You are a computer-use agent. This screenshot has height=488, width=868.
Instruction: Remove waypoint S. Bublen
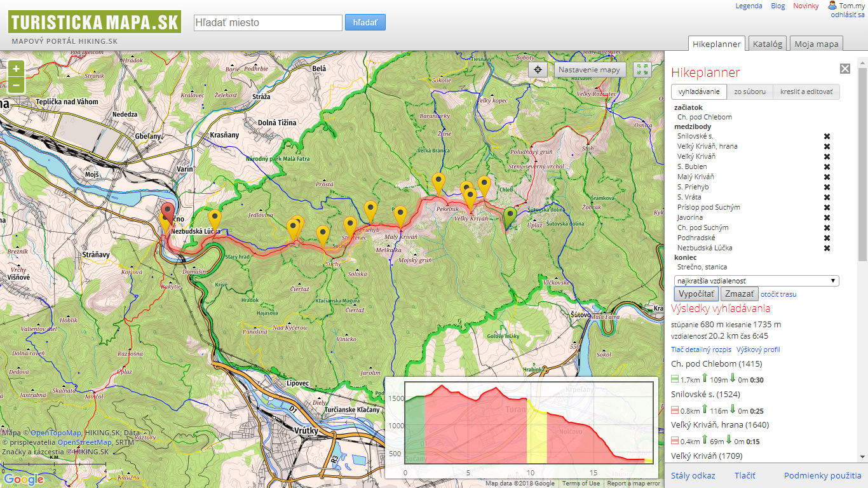point(827,166)
